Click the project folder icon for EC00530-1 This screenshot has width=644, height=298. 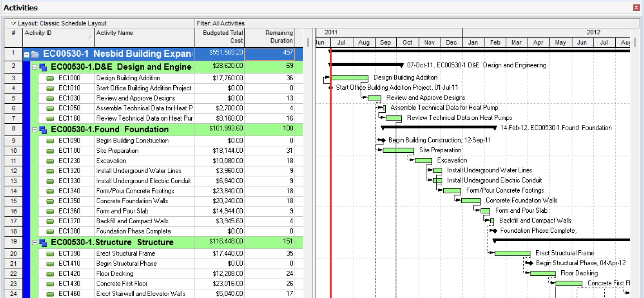click(x=35, y=54)
